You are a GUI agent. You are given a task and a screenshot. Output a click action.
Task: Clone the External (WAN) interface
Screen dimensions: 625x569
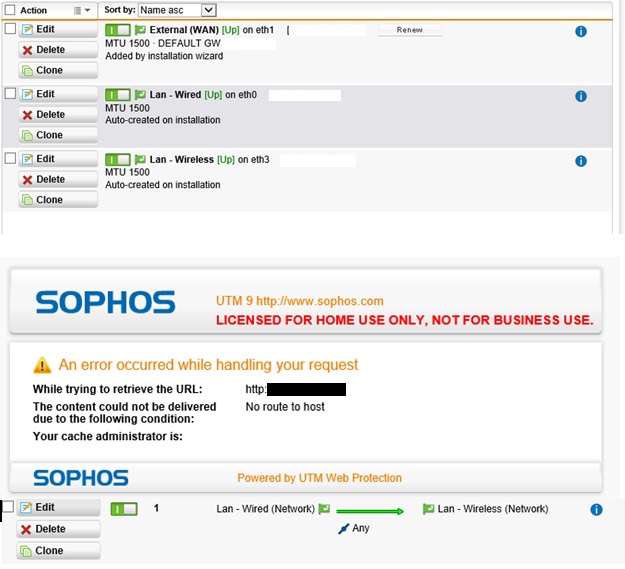pyautogui.click(x=58, y=71)
